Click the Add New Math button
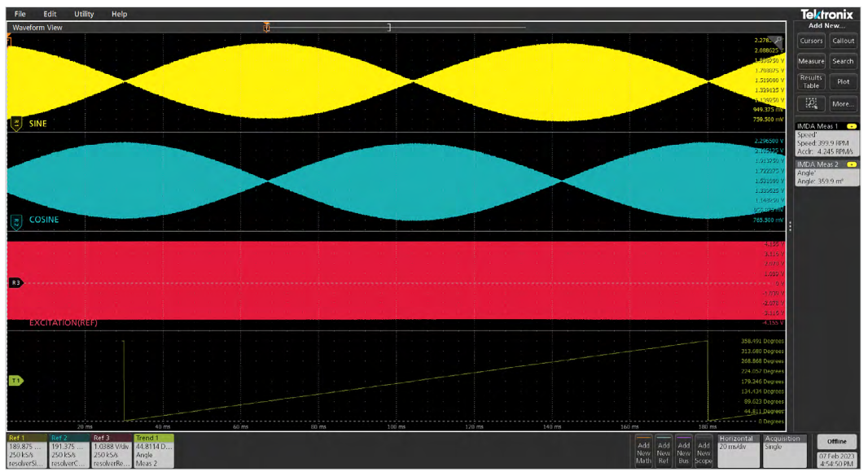868x476 pixels. pos(643,452)
